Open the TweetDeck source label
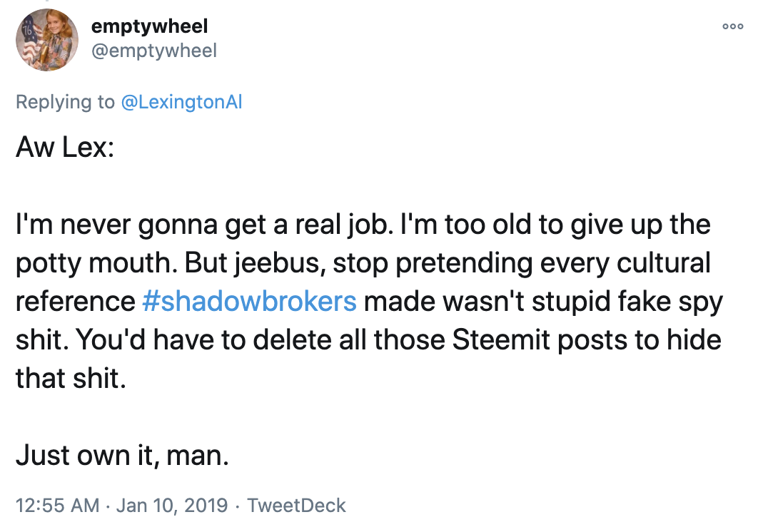 [296, 506]
